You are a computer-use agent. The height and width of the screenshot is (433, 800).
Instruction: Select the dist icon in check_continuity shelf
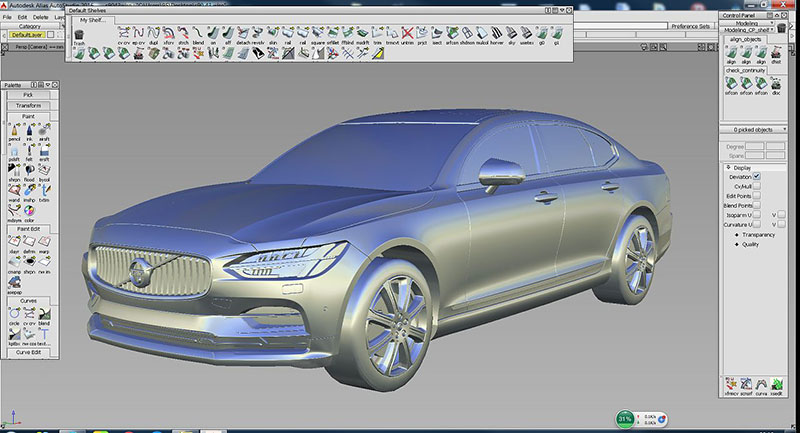click(x=776, y=85)
